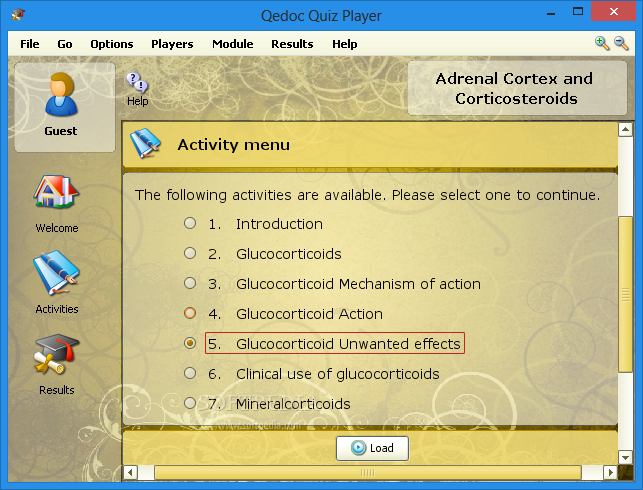Screen dimensions: 643x490
Task: Select radio for Clinical use of glucocorticoids
Action: [x=190, y=373]
